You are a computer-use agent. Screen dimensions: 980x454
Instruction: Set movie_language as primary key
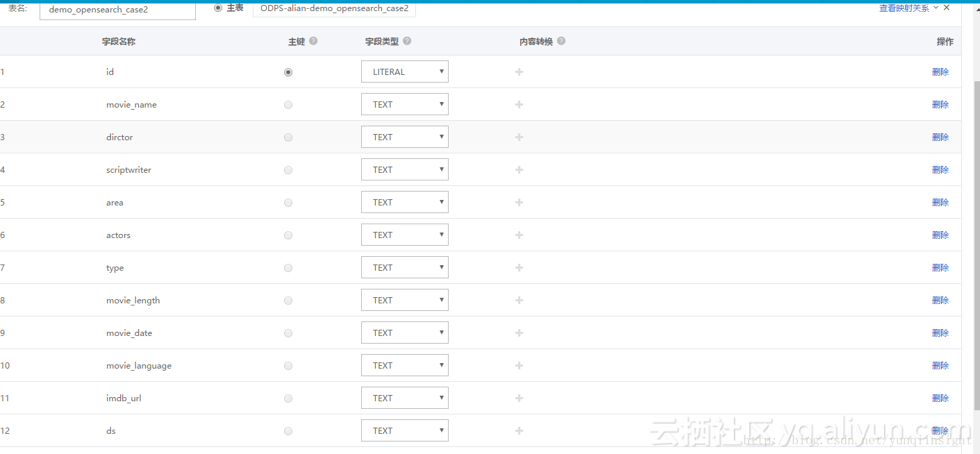pos(288,366)
